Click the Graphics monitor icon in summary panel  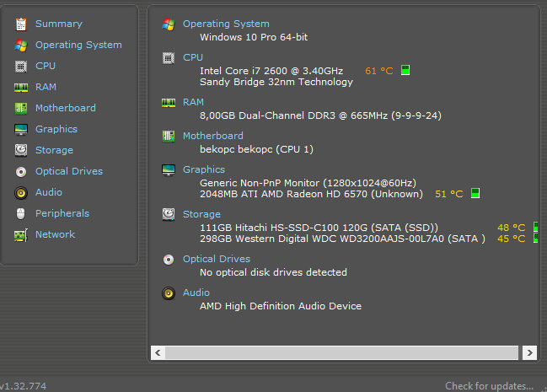pos(169,170)
